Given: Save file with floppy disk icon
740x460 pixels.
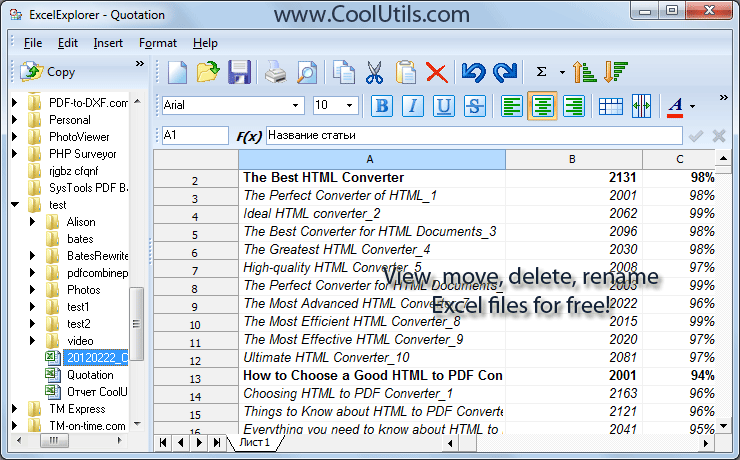Looking at the screenshot, I should 239,72.
